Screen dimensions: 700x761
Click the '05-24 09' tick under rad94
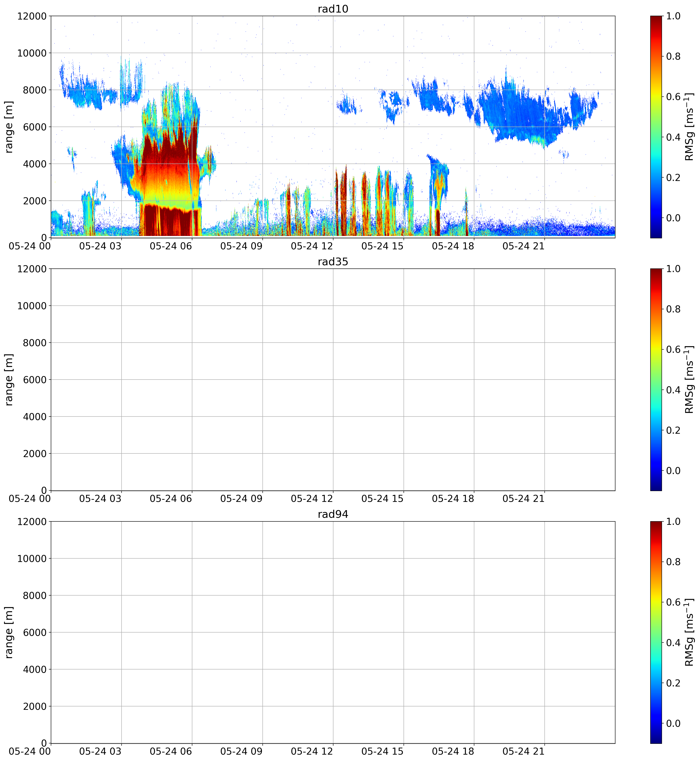241,751
